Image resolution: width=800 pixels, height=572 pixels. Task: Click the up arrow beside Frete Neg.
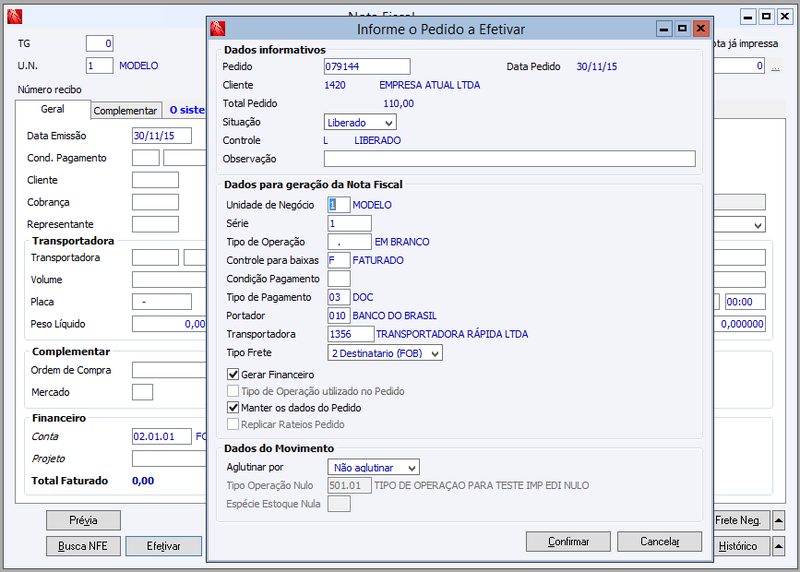click(x=779, y=520)
